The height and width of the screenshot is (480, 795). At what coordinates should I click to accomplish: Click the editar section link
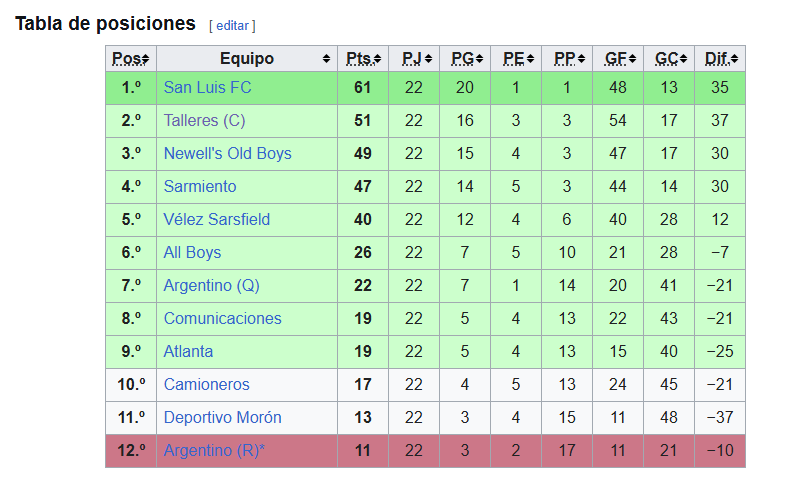click(x=232, y=26)
